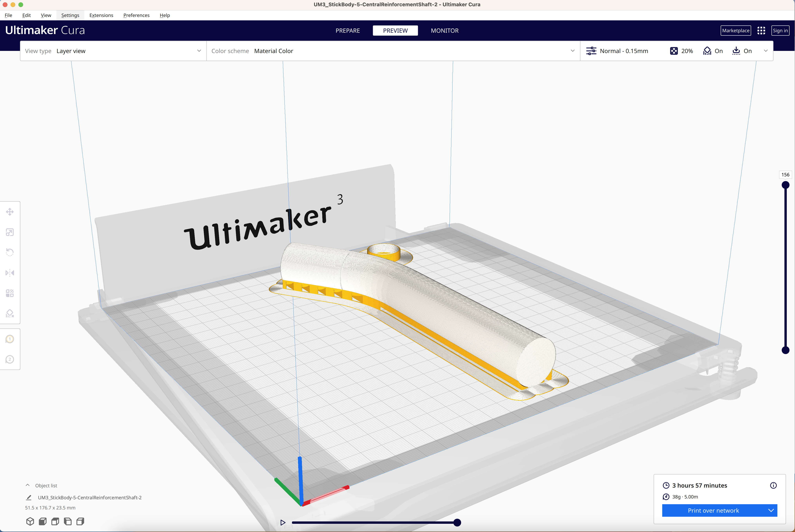795x532 pixels.
Task: Open the Preferences menu
Action: 136,15
